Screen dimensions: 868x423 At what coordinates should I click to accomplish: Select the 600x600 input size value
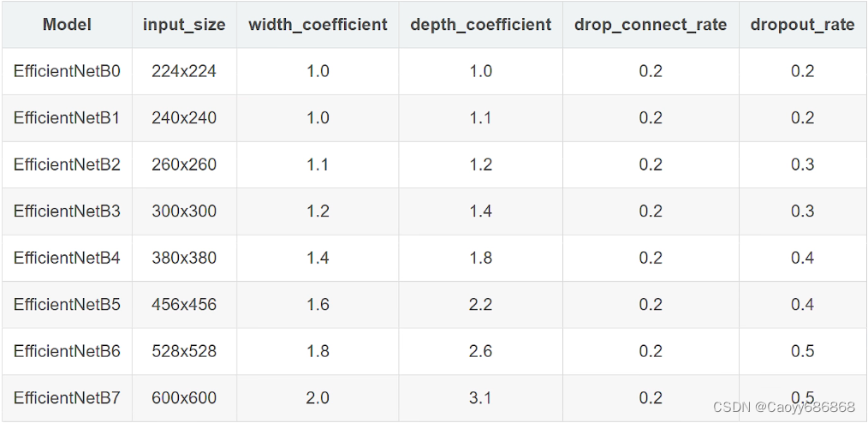184,397
